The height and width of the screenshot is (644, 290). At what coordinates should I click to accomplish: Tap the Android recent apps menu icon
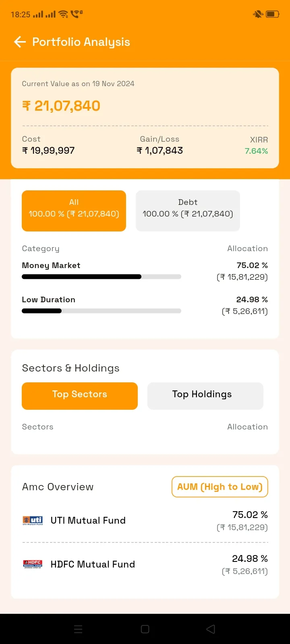tap(79, 629)
